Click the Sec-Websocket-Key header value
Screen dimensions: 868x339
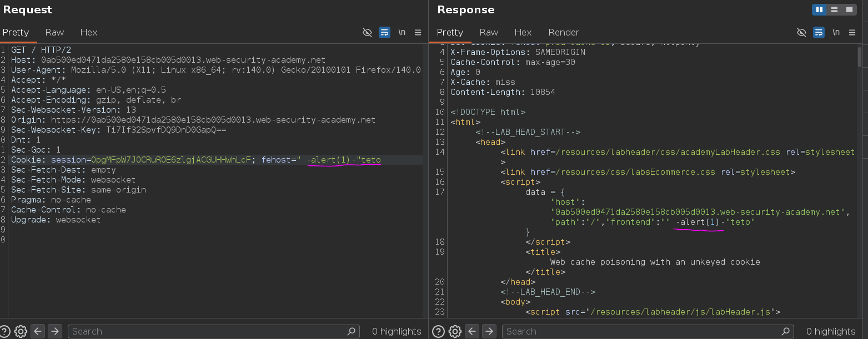coord(166,130)
